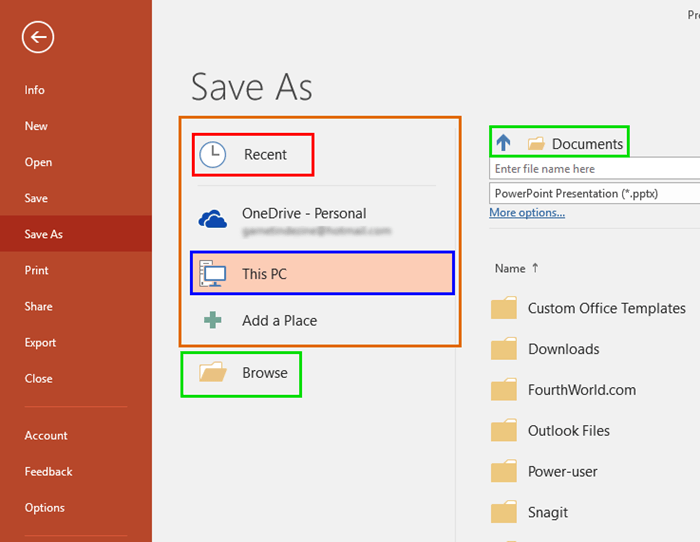700x542 pixels.
Task: Click the Add a Place plus icon
Action: click(x=213, y=321)
